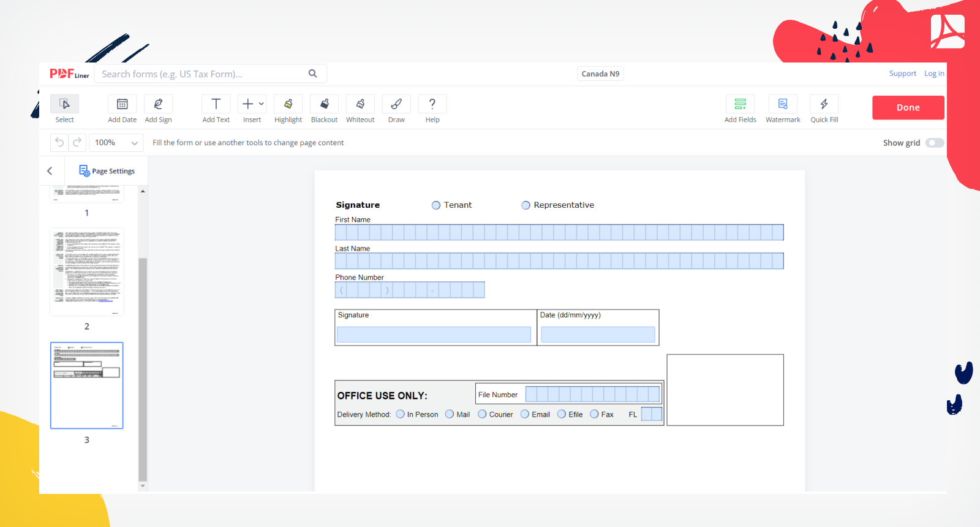Choose Courier as delivery method
The height and width of the screenshot is (527, 980).
point(483,414)
